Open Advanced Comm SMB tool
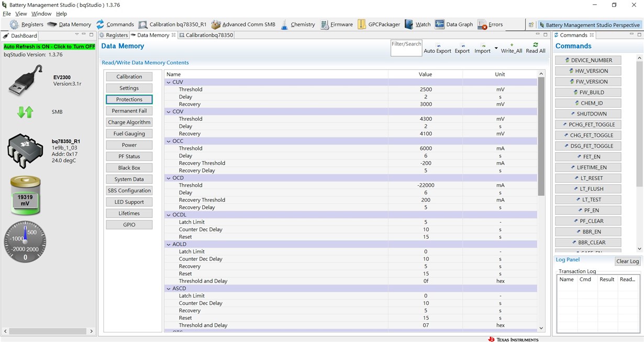Screen dimensions: 644x342 (x=243, y=25)
